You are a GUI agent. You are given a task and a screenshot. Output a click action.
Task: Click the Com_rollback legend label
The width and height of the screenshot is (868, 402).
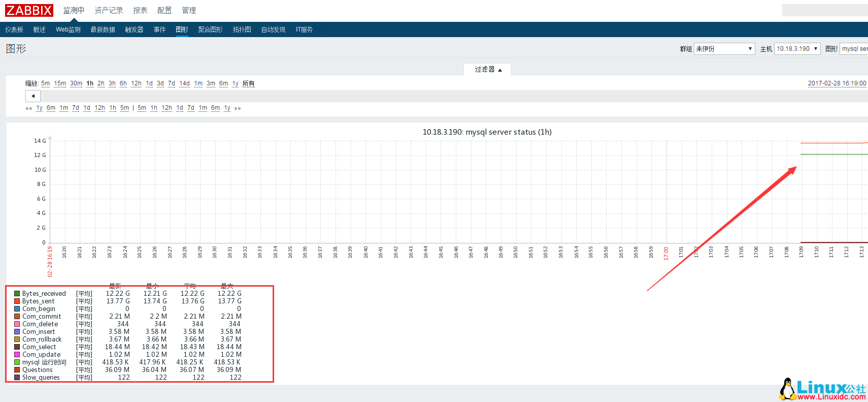pyautogui.click(x=42, y=339)
